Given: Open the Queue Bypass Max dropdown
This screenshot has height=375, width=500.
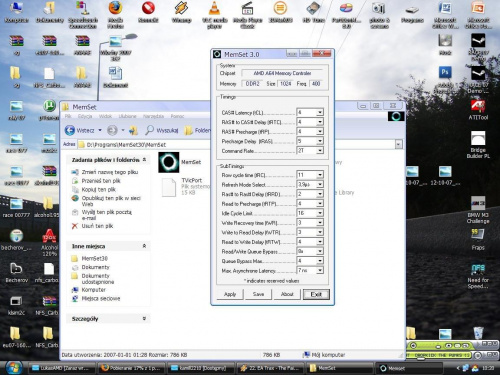Looking at the screenshot, I should tap(320, 261).
